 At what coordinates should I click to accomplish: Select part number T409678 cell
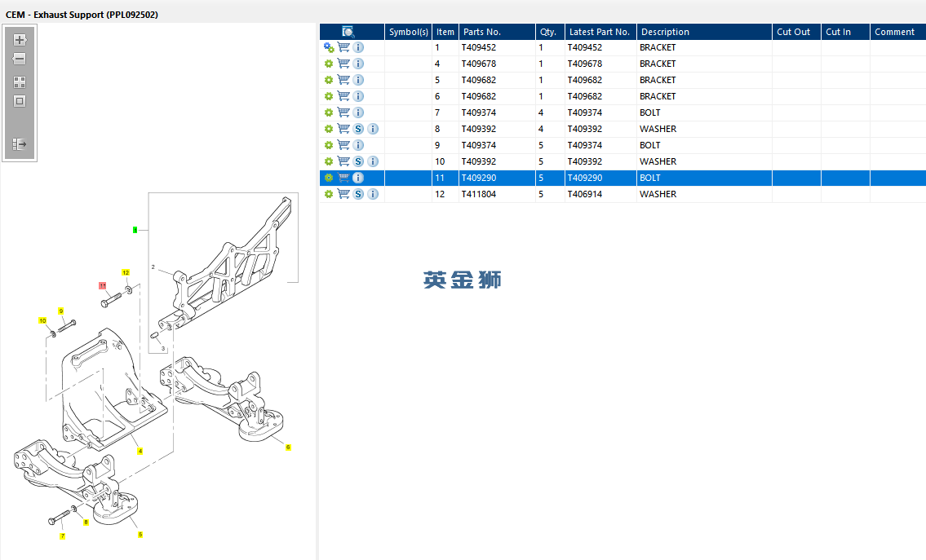point(497,64)
